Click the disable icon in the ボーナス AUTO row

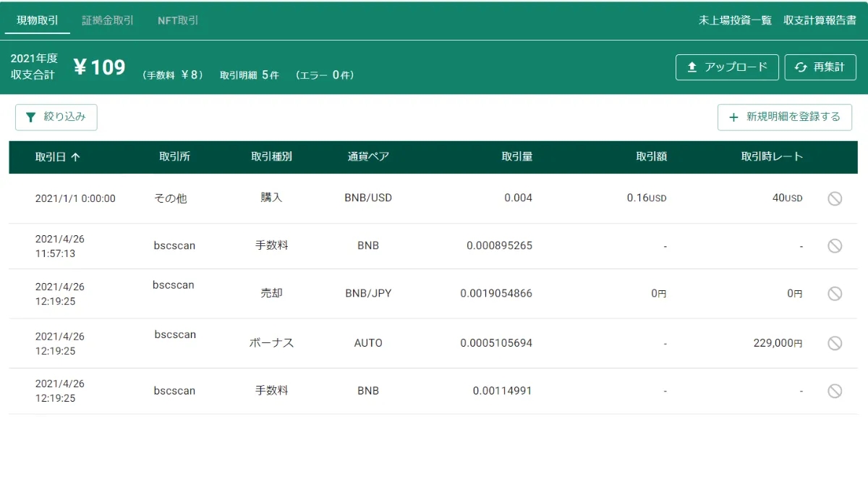[835, 343]
